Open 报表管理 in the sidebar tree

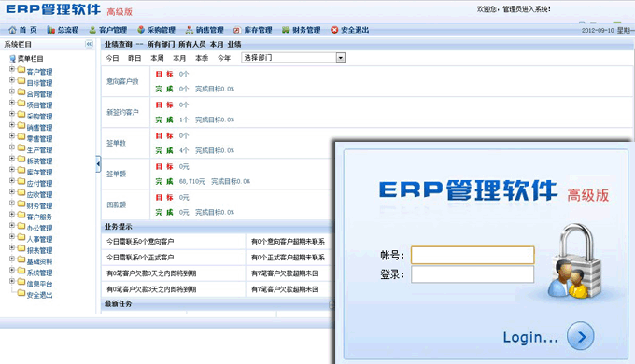(x=39, y=250)
